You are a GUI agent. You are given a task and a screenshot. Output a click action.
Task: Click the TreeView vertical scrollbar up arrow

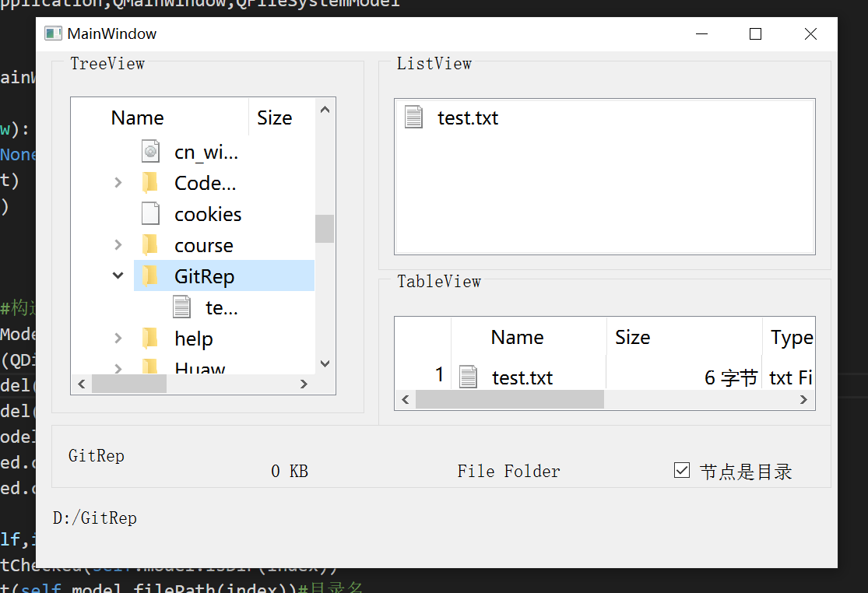[x=325, y=110]
